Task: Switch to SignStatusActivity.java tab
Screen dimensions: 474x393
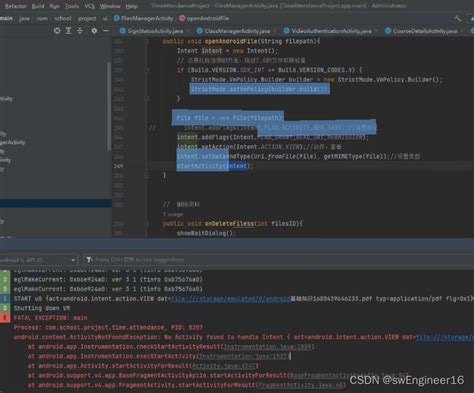Action: (155, 31)
